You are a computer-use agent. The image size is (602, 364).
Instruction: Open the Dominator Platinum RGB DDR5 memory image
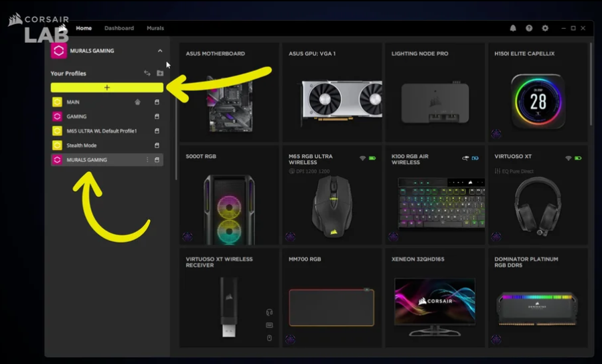tap(537, 308)
